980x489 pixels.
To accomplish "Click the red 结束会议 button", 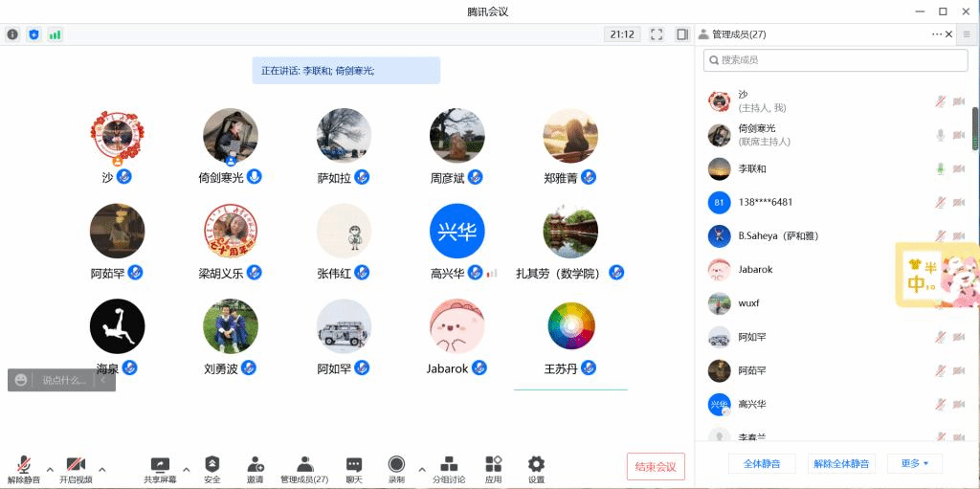I will pyautogui.click(x=656, y=467).
